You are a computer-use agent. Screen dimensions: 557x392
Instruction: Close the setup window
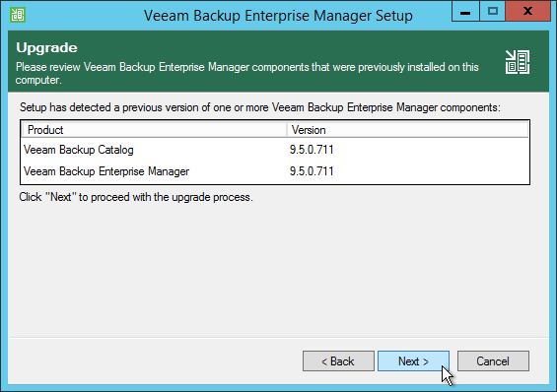pos(527,11)
